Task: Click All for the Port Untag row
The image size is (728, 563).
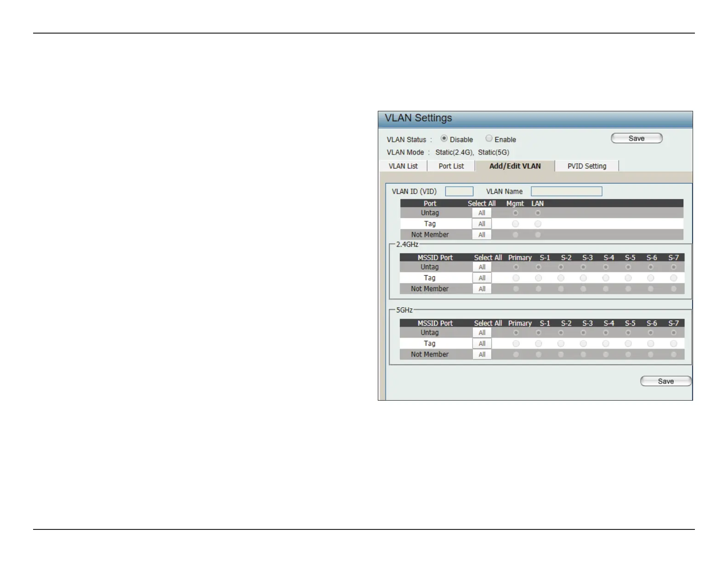Action: 482,213
